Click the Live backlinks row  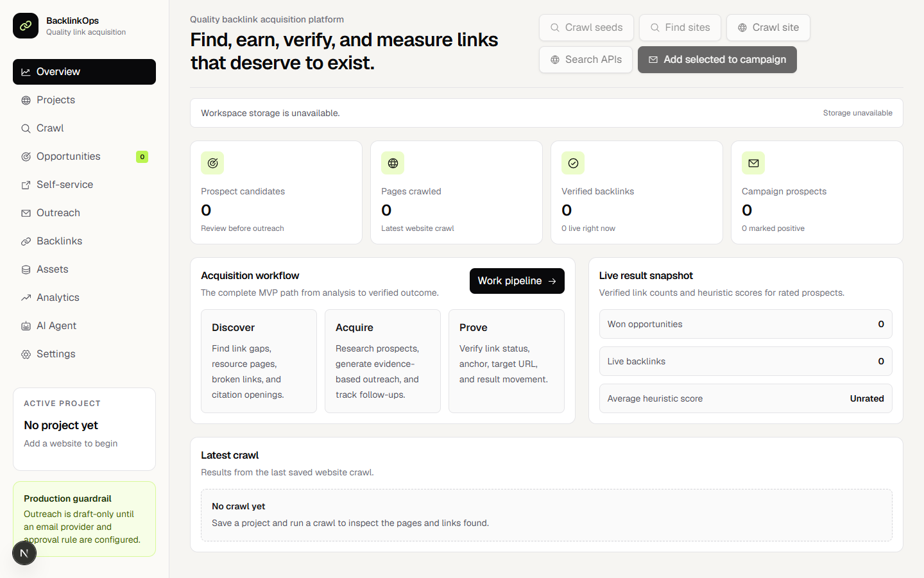tap(746, 361)
